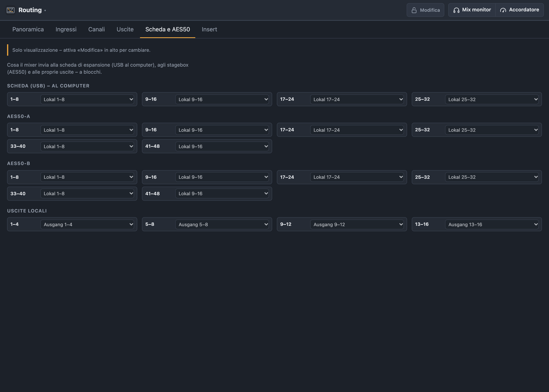Switch to the Panoramica tab
The width and height of the screenshot is (549, 392).
pos(28,29)
